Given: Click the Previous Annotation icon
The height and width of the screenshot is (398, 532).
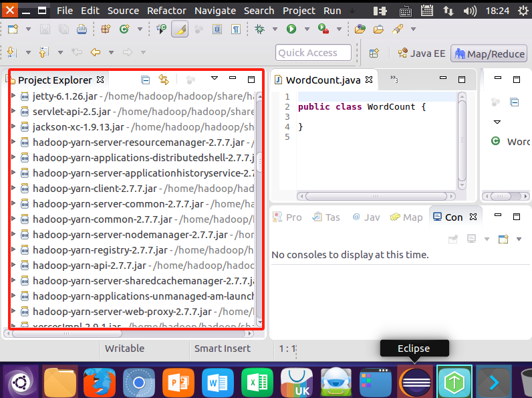Looking at the screenshot, I should 44,52.
